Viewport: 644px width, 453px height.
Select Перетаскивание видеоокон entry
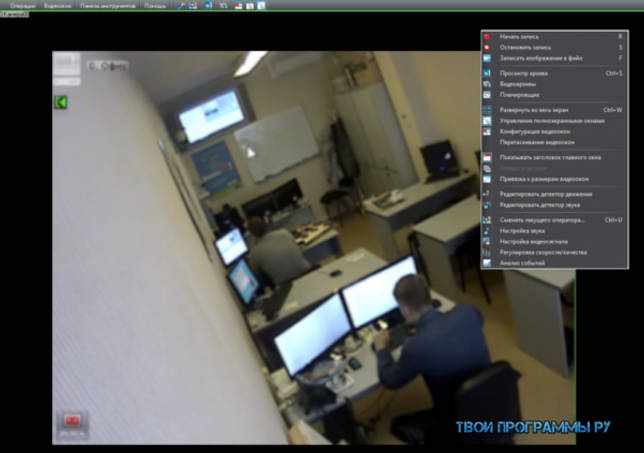[554, 142]
